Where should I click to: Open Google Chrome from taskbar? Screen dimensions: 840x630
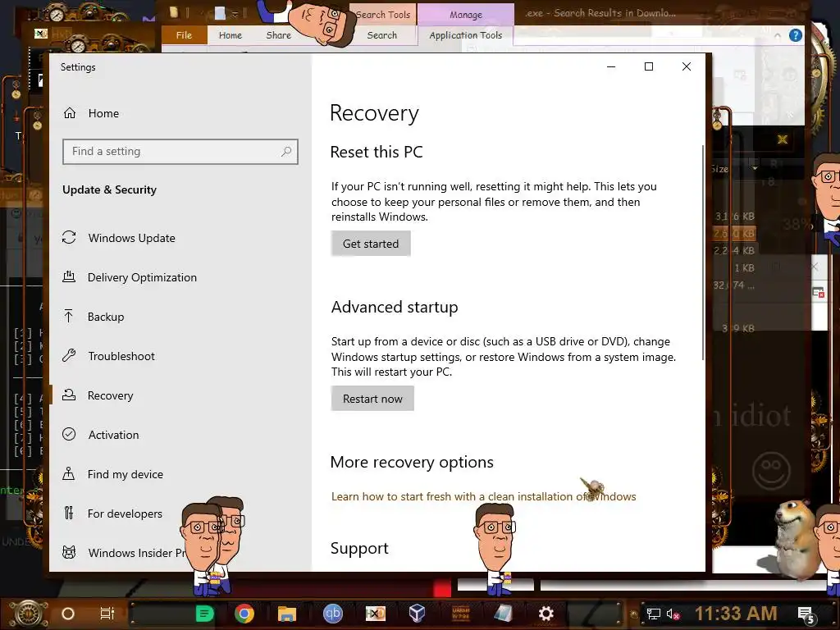pos(244,614)
